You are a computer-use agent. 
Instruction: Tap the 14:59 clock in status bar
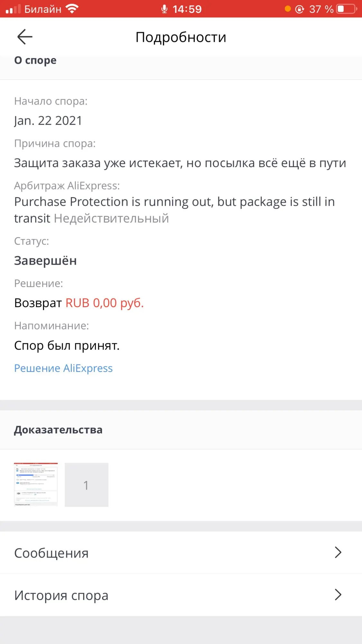[x=187, y=9]
